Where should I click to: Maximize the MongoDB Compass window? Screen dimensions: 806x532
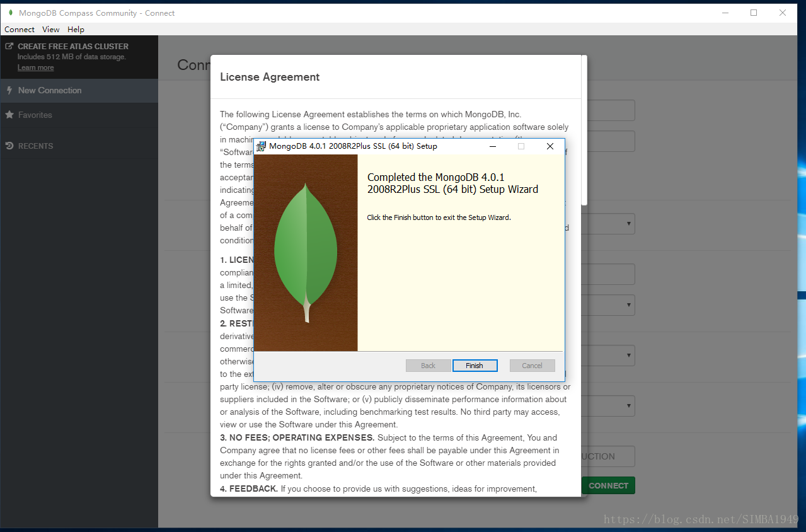coord(754,13)
